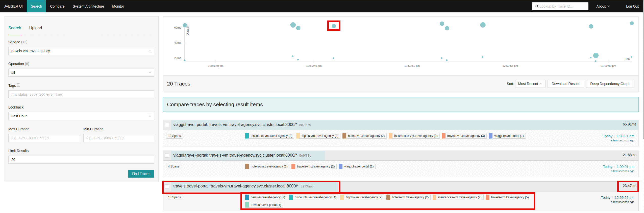The image size is (644, 213).
Task: Click viaggi.travel-portal (1) tag in second trace
Action: click(357, 166)
